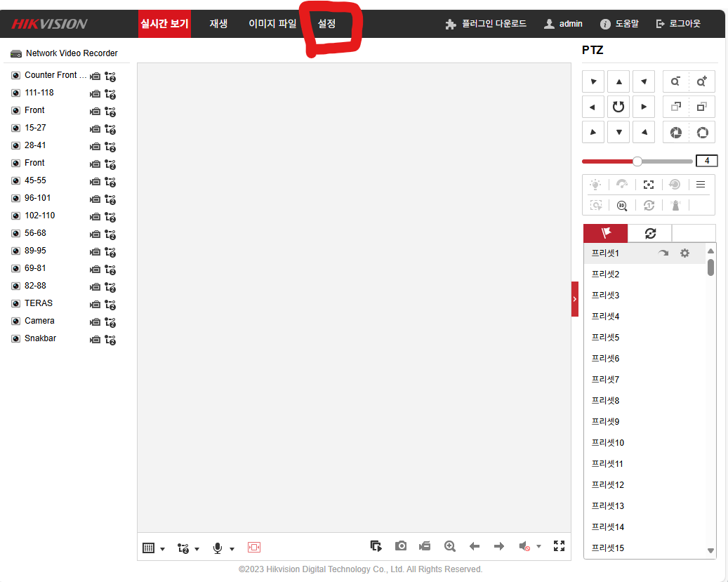
Task: Close the PTZ iris
Action: click(x=675, y=133)
